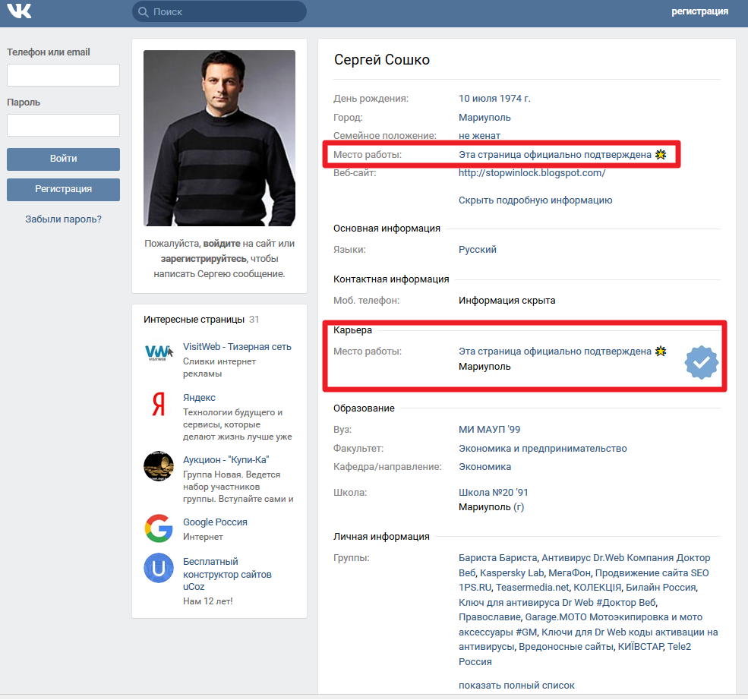This screenshot has height=700, width=748.
Task: Click the VK logo icon
Action: point(20,11)
